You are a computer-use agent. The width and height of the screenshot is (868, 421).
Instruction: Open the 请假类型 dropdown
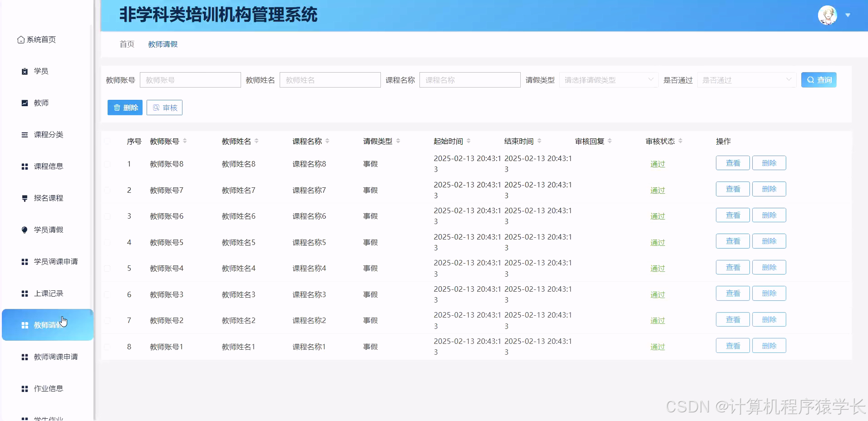pyautogui.click(x=607, y=80)
